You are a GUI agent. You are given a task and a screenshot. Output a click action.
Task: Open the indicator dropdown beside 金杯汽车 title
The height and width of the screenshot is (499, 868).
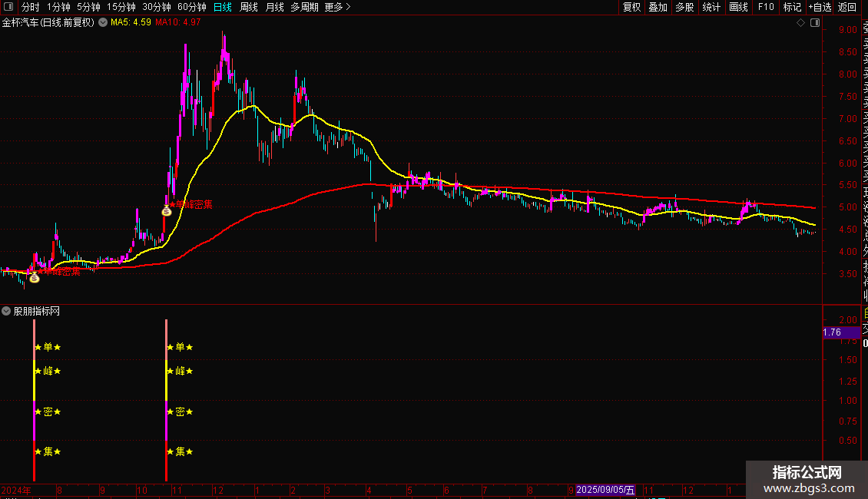[103, 23]
